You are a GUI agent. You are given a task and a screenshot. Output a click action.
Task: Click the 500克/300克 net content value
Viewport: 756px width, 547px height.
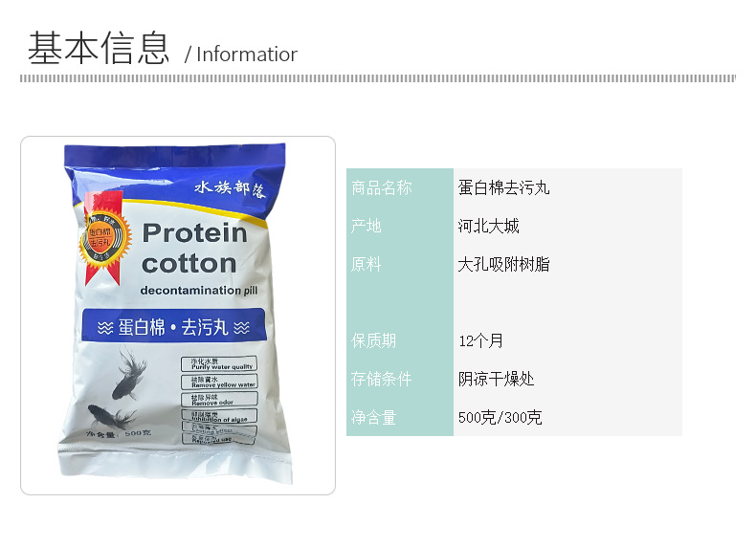(500, 417)
